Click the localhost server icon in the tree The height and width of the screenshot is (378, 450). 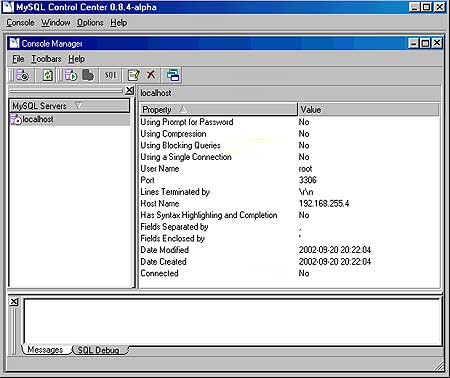16,119
